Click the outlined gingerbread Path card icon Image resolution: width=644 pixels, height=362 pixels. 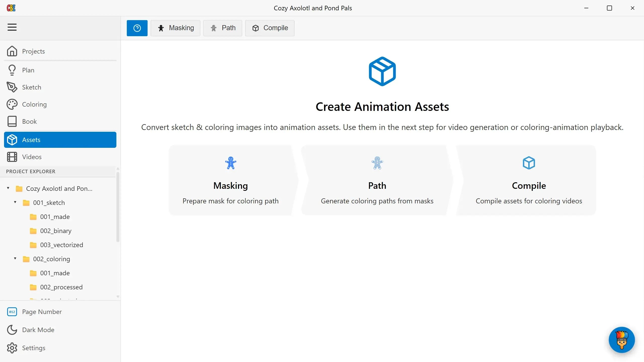pyautogui.click(x=377, y=163)
